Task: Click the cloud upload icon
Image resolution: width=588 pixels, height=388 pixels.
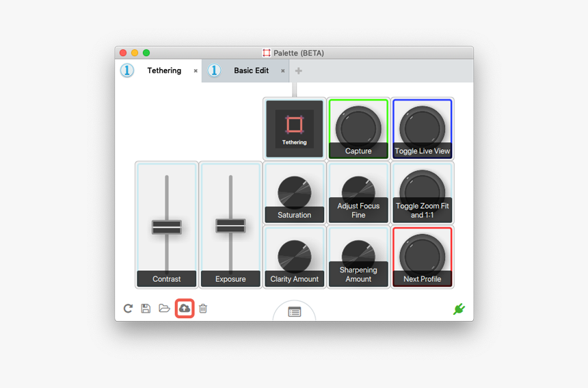Action: (x=185, y=309)
